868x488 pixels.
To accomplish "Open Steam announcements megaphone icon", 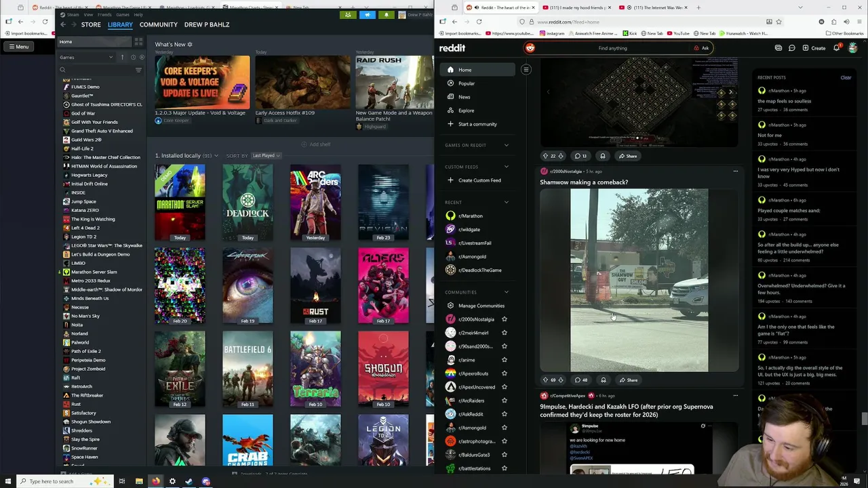I will tap(367, 15).
